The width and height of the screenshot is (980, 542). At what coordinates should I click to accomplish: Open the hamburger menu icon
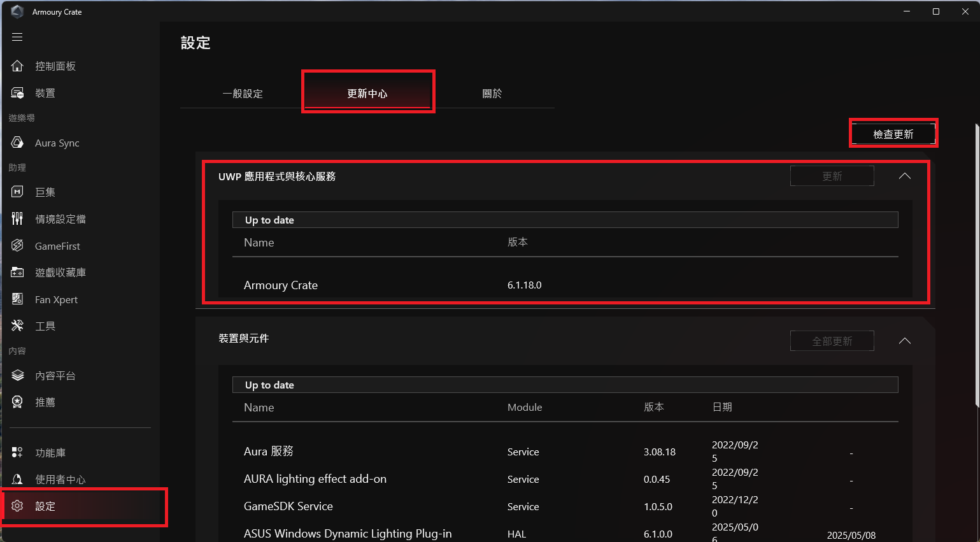17,37
